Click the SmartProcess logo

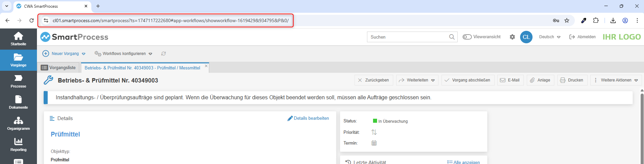[74, 37]
